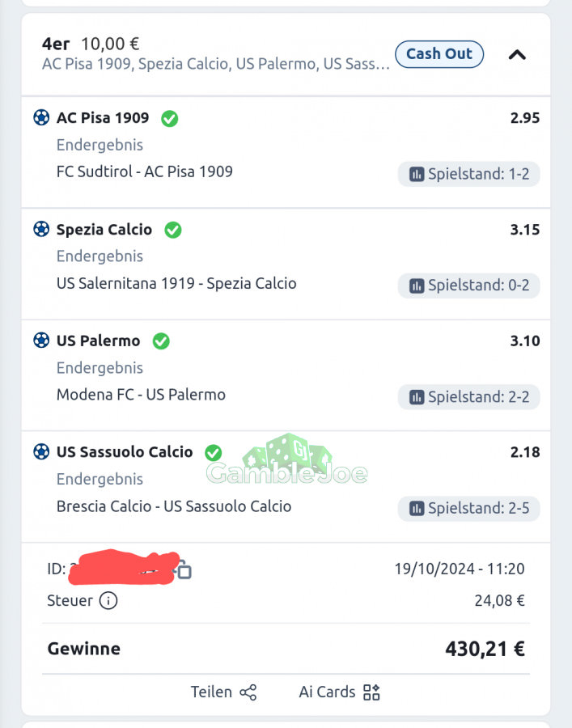The width and height of the screenshot is (572, 728).
Task: Show Steuer info via the info icon
Action: click(108, 600)
